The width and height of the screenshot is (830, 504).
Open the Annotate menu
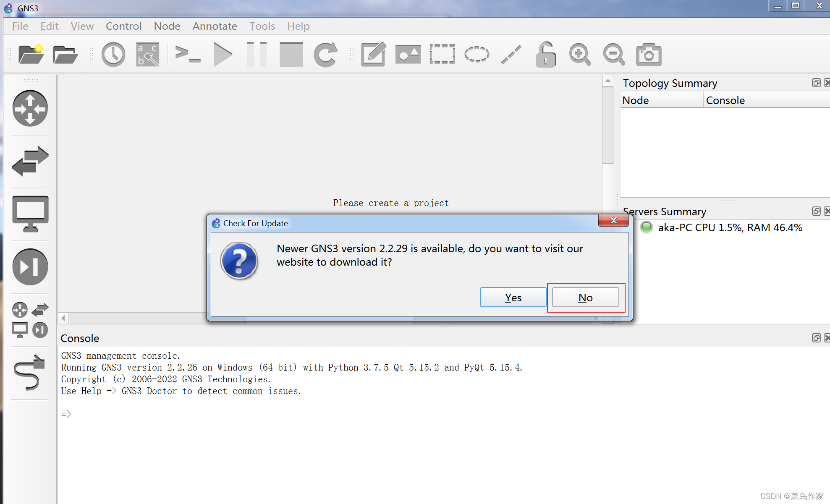215,26
